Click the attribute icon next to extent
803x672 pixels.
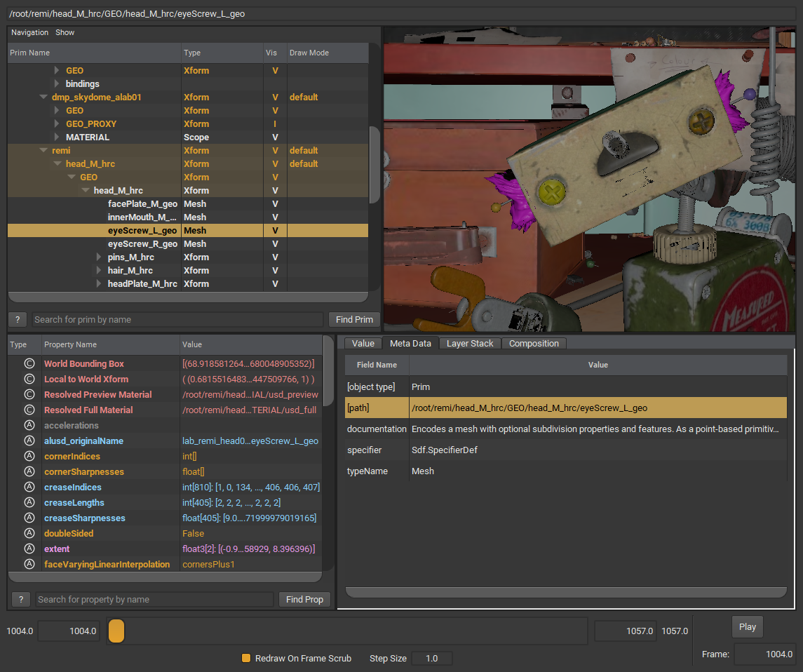29,549
